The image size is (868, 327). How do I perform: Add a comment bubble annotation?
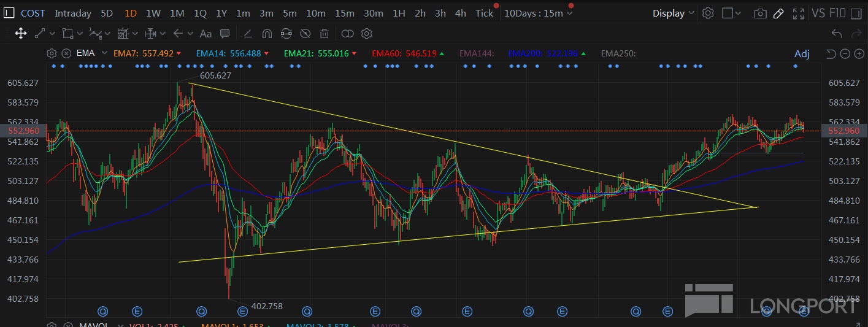(x=225, y=34)
